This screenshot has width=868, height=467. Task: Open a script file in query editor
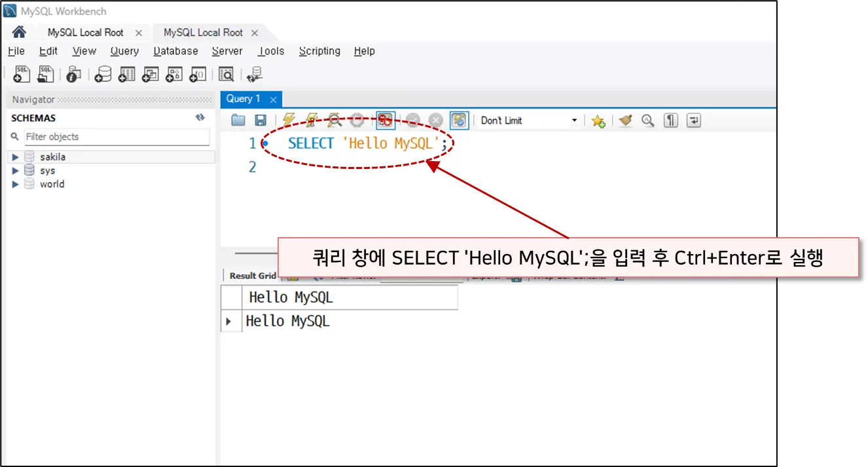(x=238, y=121)
